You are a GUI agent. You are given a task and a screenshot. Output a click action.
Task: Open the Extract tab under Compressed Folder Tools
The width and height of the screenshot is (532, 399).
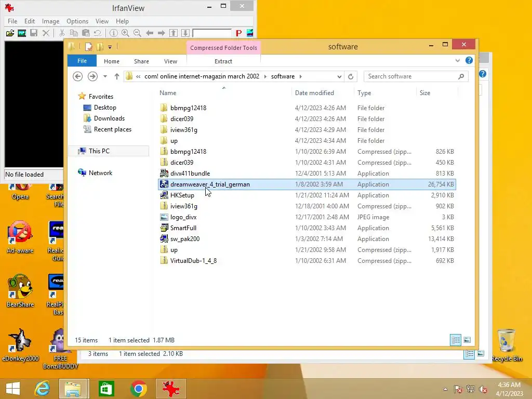coord(223,61)
